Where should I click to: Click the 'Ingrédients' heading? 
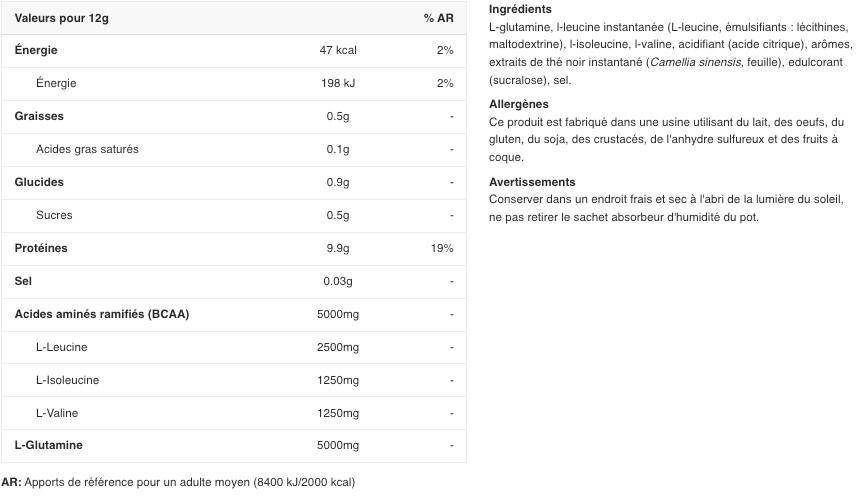pyautogui.click(x=520, y=9)
